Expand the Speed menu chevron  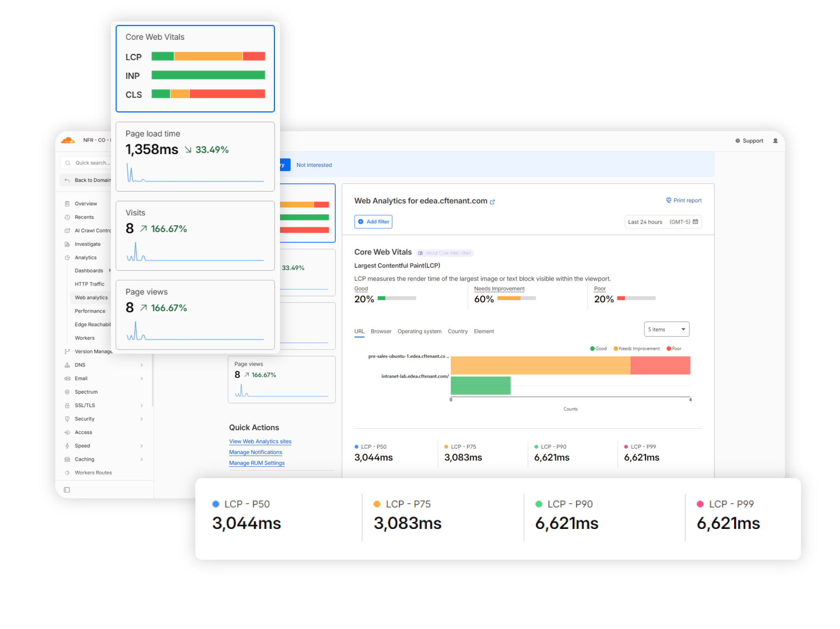coord(142,446)
